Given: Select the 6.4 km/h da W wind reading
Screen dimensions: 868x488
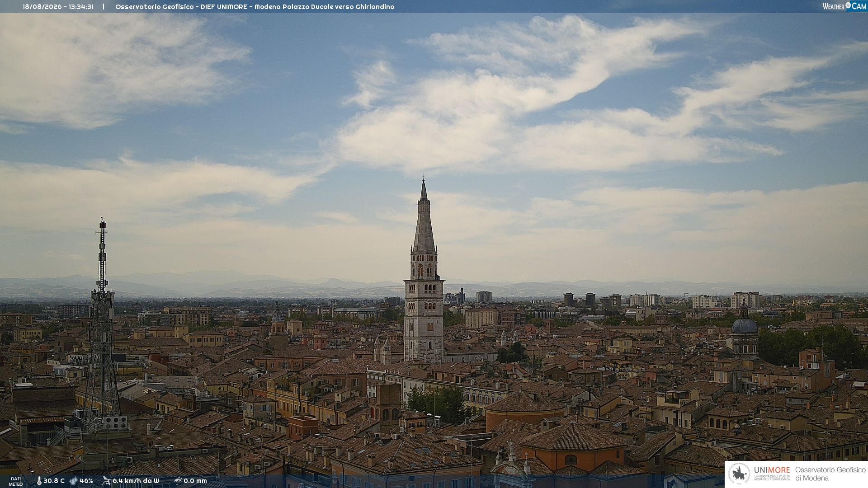Looking at the screenshot, I should (136, 481).
